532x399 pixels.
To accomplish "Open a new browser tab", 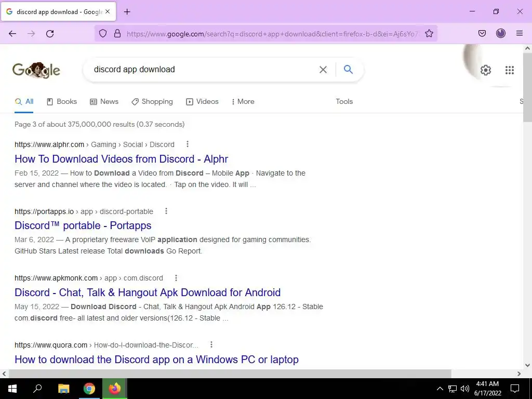I will pos(127,12).
